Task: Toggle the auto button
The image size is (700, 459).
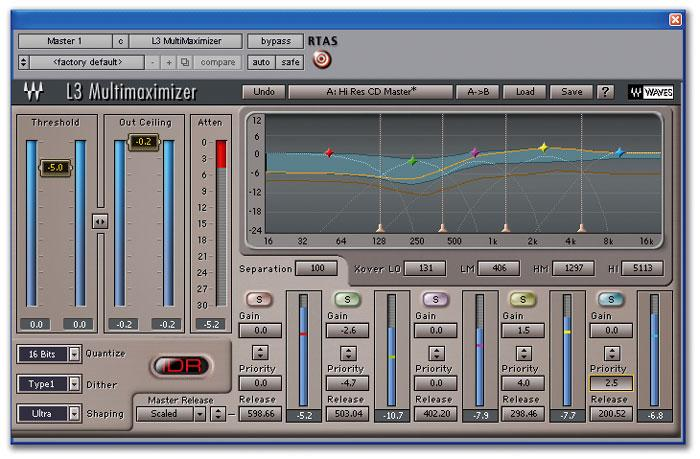Action: coord(261,62)
